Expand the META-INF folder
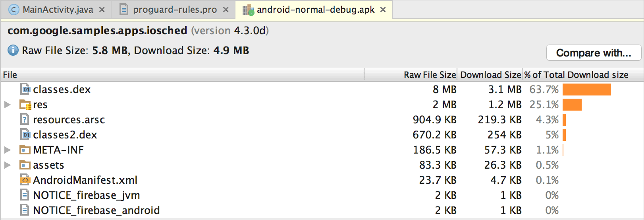Image resolution: width=644 pixels, height=220 pixels. tap(7, 150)
